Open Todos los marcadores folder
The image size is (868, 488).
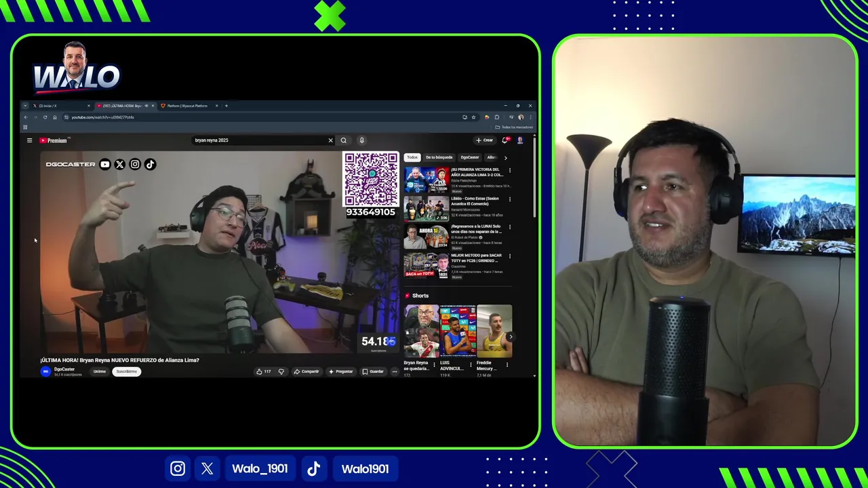coord(514,127)
